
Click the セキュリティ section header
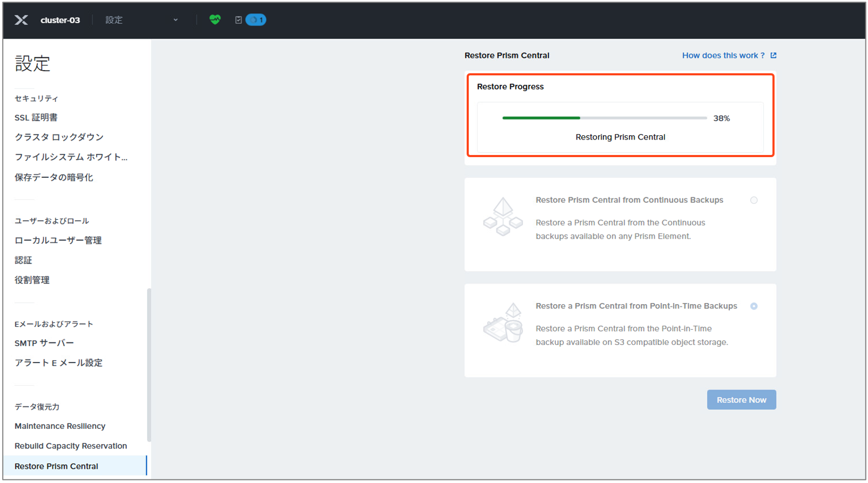[x=36, y=98]
